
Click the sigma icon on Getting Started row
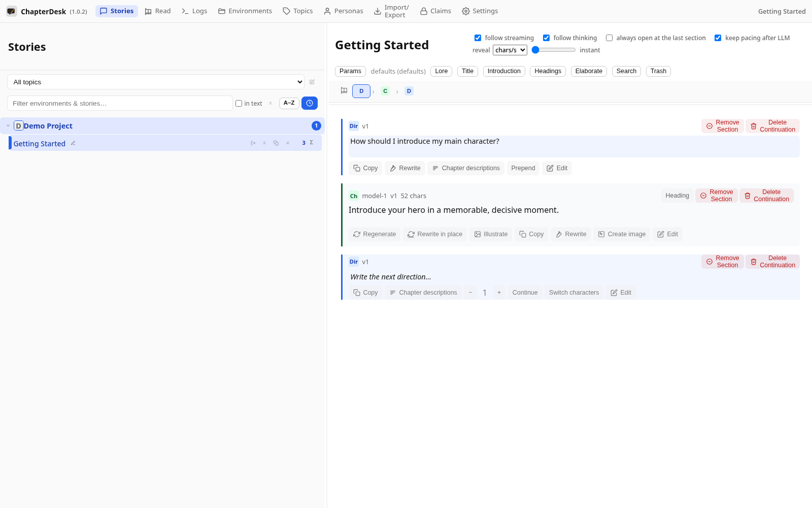(x=312, y=143)
